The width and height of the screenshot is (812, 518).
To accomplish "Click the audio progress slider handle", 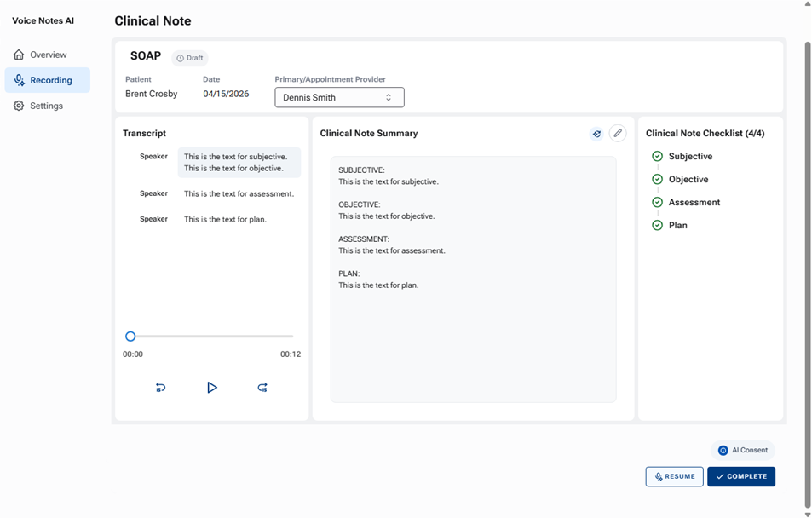I will [x=130, y=337].
